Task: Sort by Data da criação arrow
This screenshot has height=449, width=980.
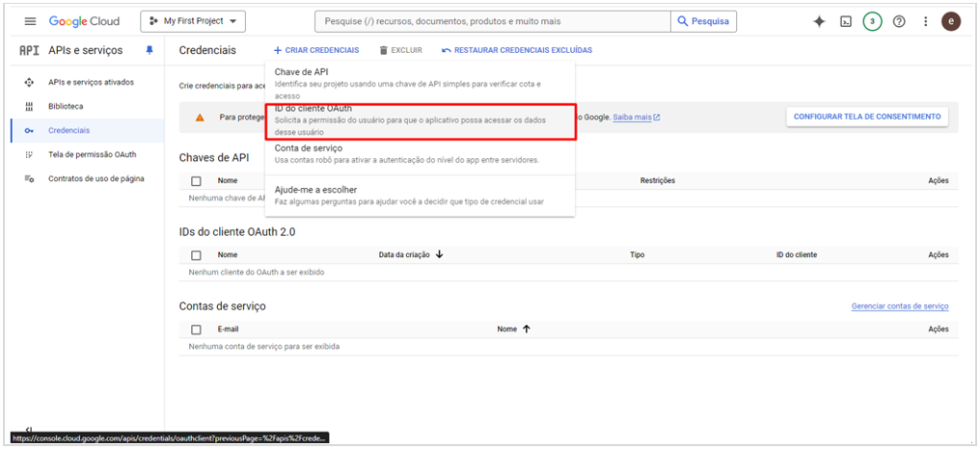Action: pos(440,254)
